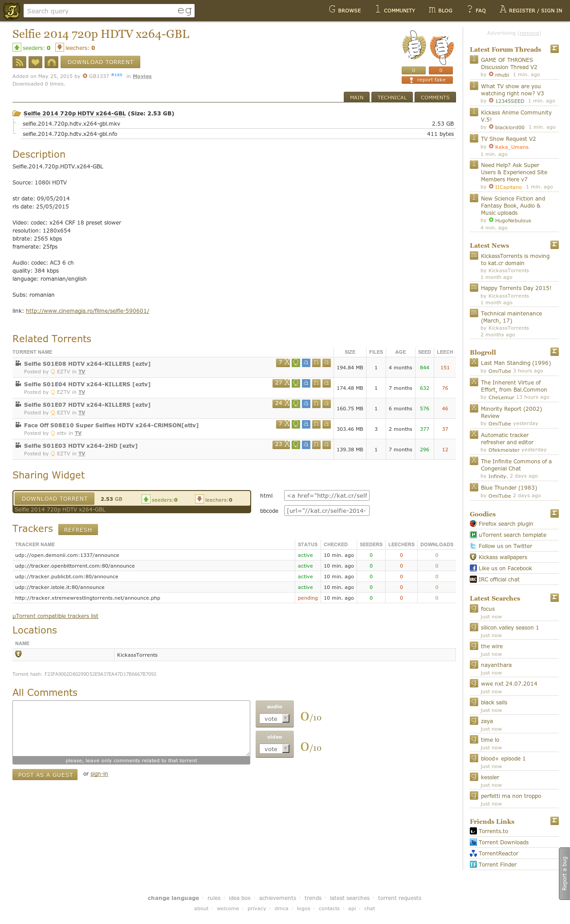Click the blue icon in the Selfie S01E07 row

(306, 404)
